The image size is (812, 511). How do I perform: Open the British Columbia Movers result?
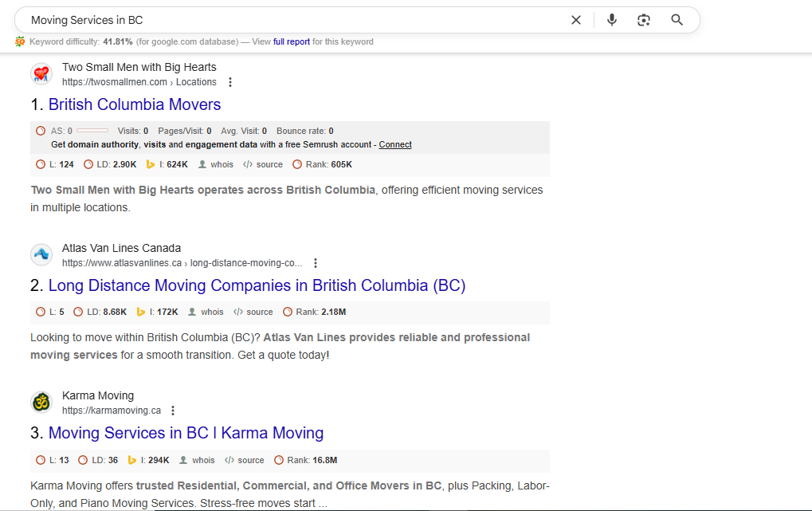pyautogui.click(x=134, y=104)
